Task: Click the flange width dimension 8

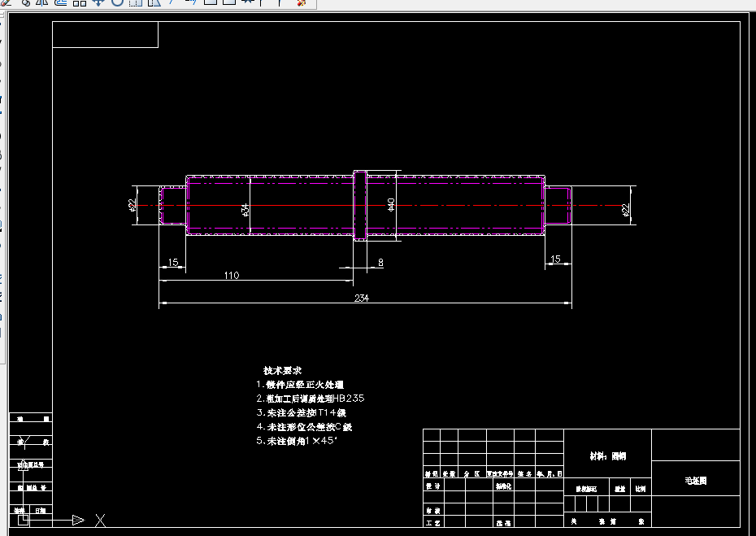Action: (380, 263)
